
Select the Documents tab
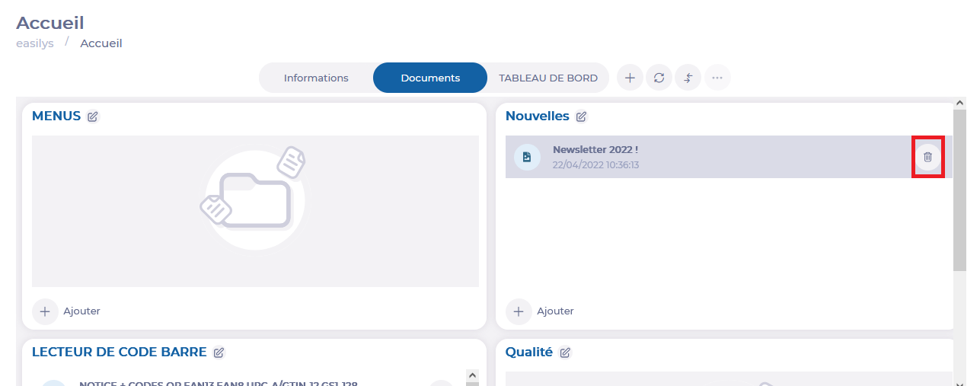[x=430, y=78]
